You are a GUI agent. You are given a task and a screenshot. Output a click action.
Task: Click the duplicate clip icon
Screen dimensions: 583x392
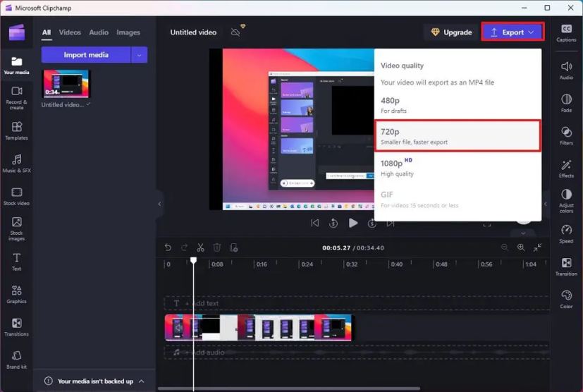(x=234, y=247)
